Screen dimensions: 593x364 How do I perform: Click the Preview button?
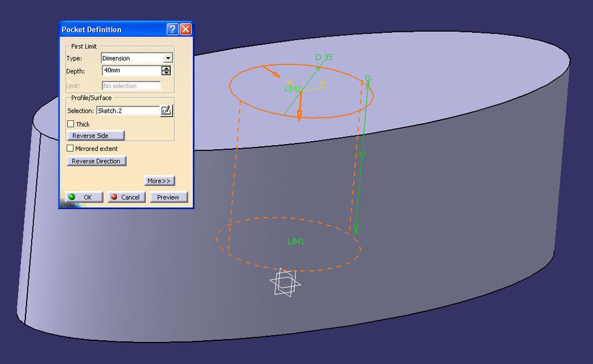[x=169, y=197]
